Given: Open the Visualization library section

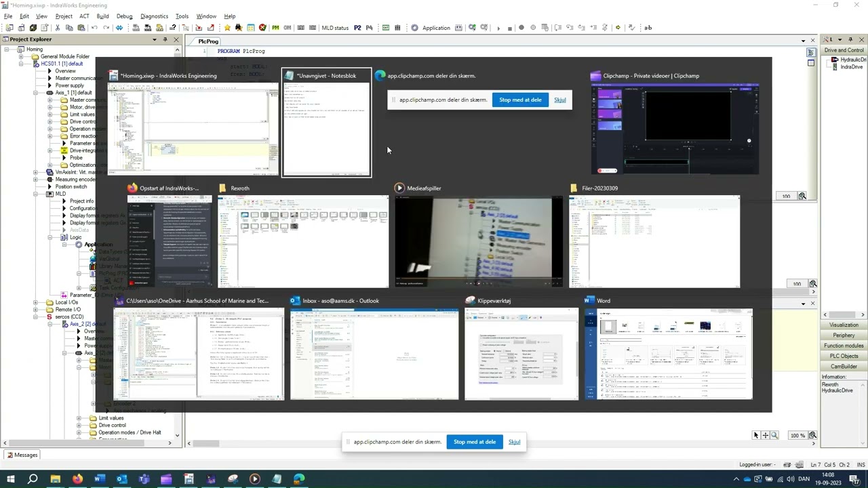Looking at the screenshot, I should pyautogui.click(x=844, y=325).
